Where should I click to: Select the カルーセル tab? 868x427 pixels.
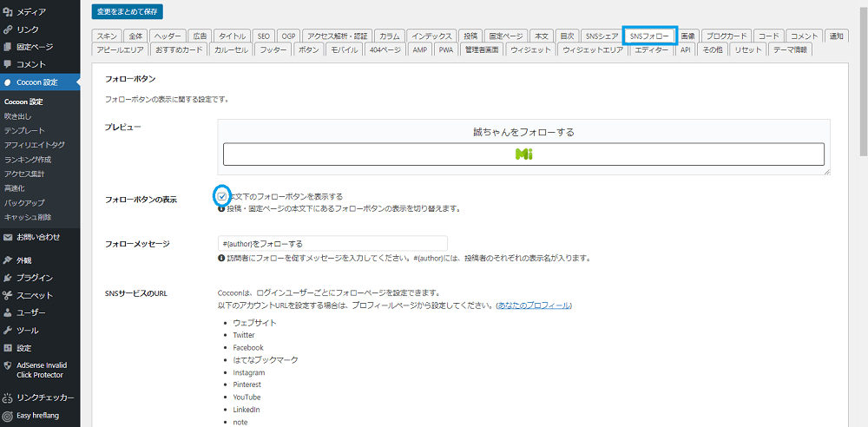[x=231, y=49]
